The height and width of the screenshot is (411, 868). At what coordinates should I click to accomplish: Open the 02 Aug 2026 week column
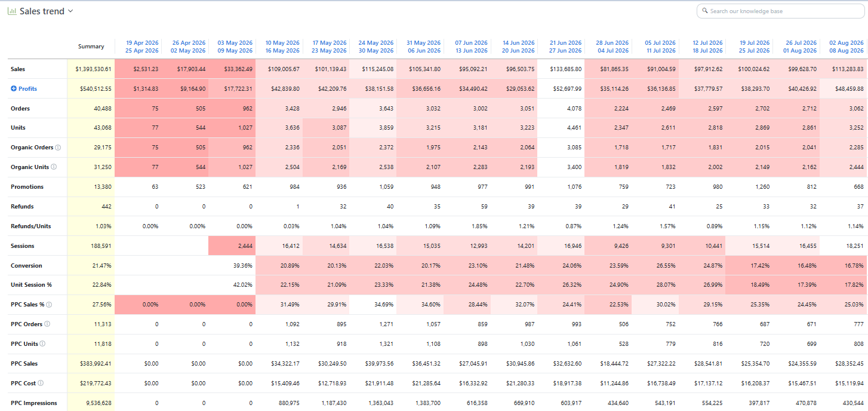coord(847,47)
